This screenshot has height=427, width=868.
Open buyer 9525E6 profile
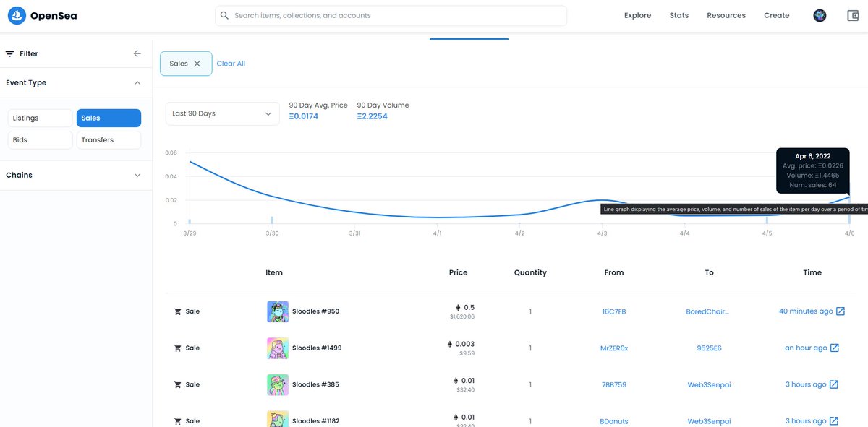point(709,348)
